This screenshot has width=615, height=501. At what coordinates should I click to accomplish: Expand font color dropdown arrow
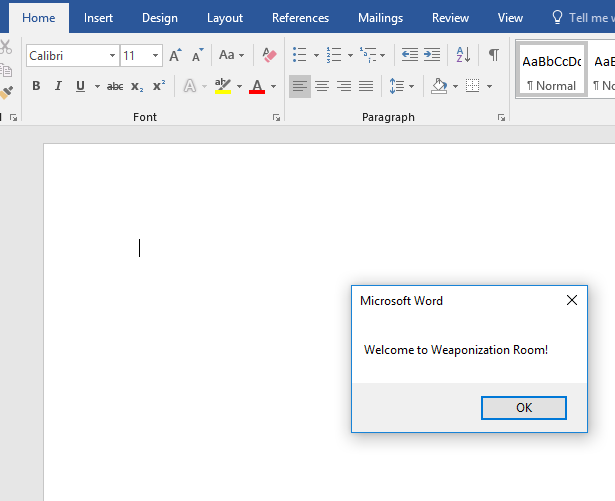pyautogui.click(x=273, y=86)
